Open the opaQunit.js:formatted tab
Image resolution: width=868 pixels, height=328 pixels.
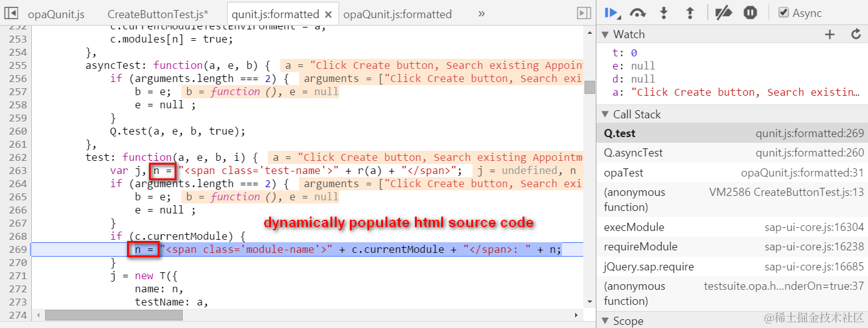coord(397,14)
